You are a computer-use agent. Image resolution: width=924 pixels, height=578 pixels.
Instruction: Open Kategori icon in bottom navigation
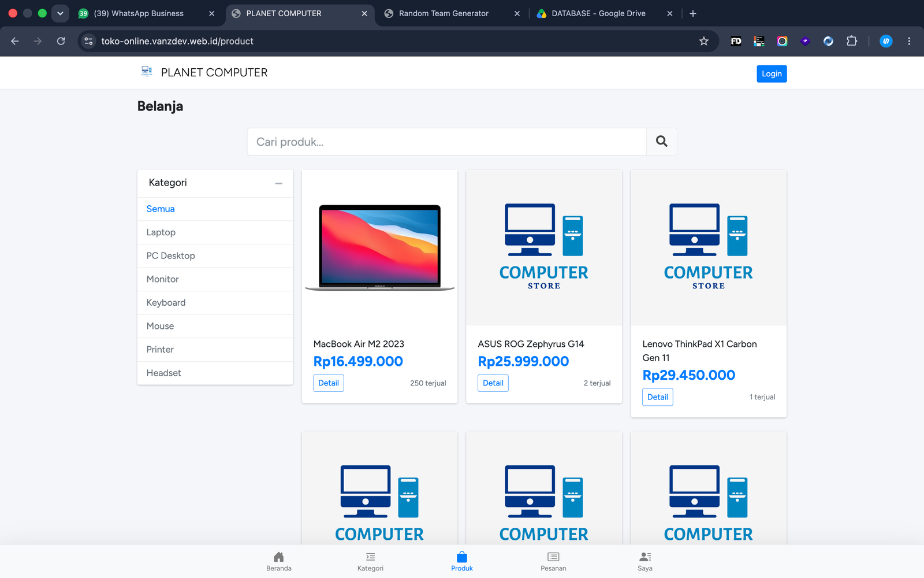370,557
